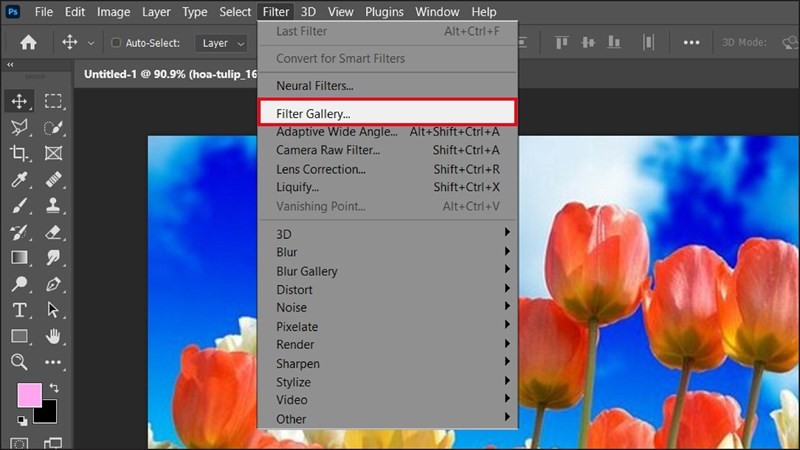
Task: Select the Path Selection tool
Action: pos(53,310)
